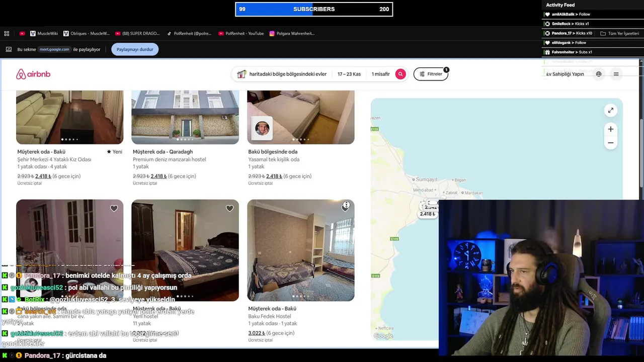
Task: Zoom out on the map
Action: (610, 143)
